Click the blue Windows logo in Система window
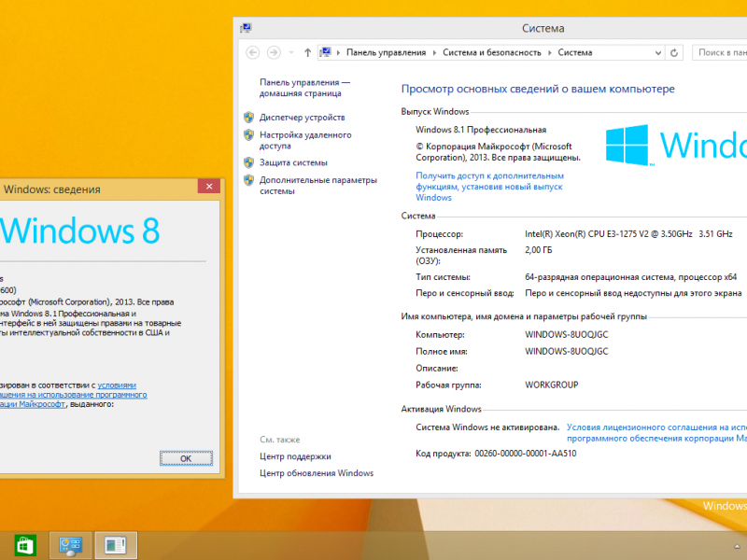The image size is (747, 560). (627, 145)
